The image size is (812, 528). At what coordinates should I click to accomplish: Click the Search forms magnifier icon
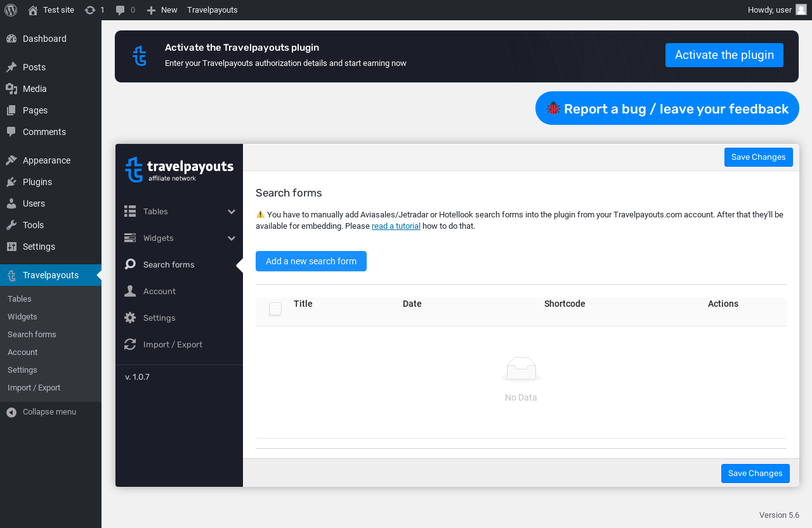(x=130, y=264)
